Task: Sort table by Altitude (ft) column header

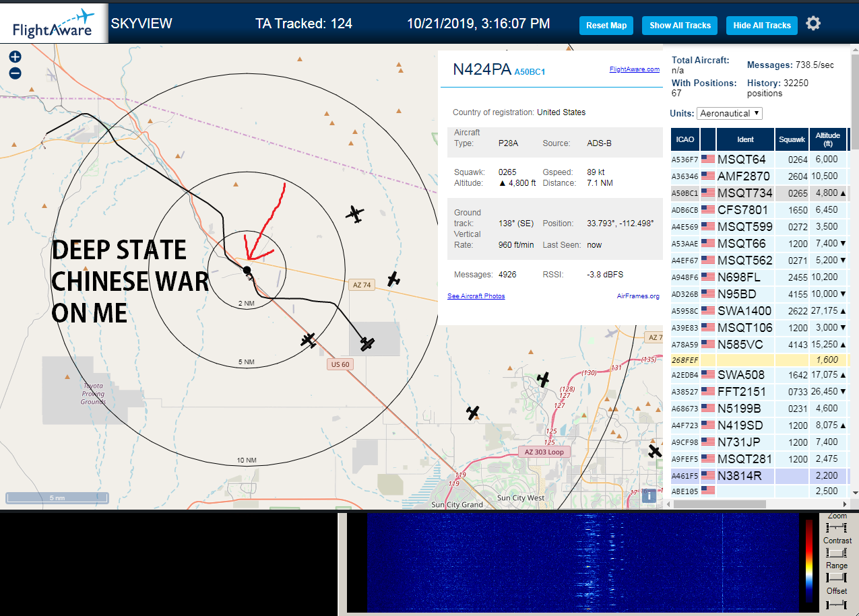Action: (828, 139)
